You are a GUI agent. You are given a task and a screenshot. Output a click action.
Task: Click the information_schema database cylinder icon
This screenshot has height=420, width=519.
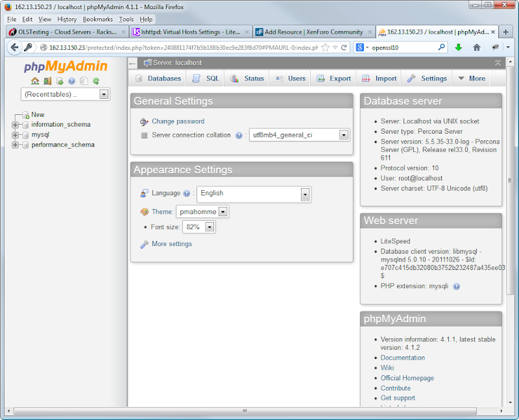point(25,125)
